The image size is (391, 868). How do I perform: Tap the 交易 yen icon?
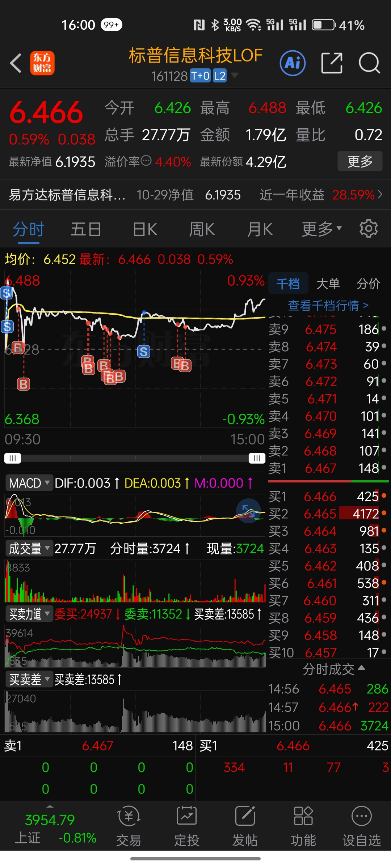click(129, 816)
